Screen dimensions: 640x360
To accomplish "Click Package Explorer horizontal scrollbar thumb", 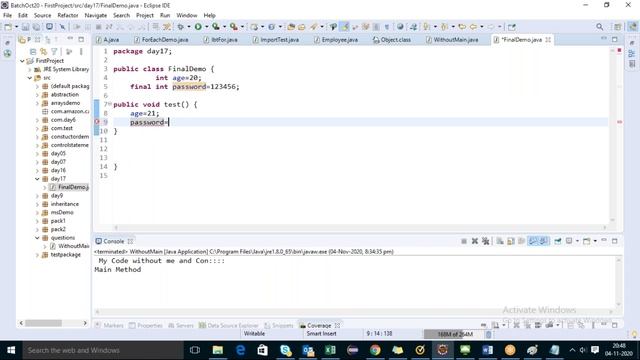I will (43, 323).
